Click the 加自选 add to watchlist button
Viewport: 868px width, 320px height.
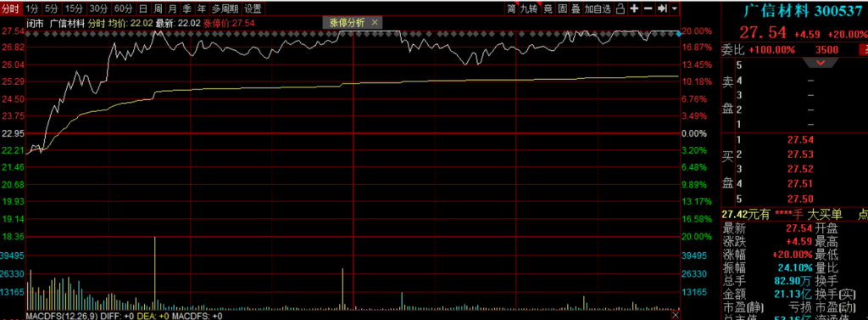(598, 8)
